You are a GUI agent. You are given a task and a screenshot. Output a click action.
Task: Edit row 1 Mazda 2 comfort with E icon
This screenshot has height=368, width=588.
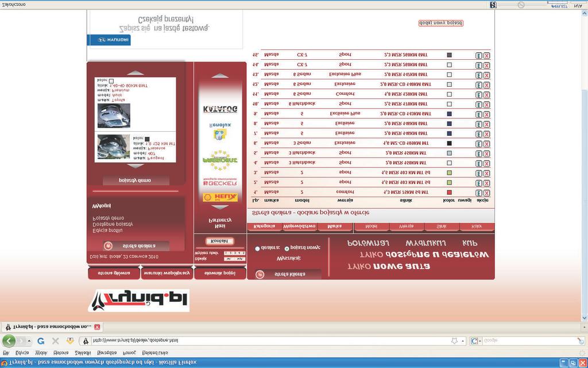tap(478, 193)
